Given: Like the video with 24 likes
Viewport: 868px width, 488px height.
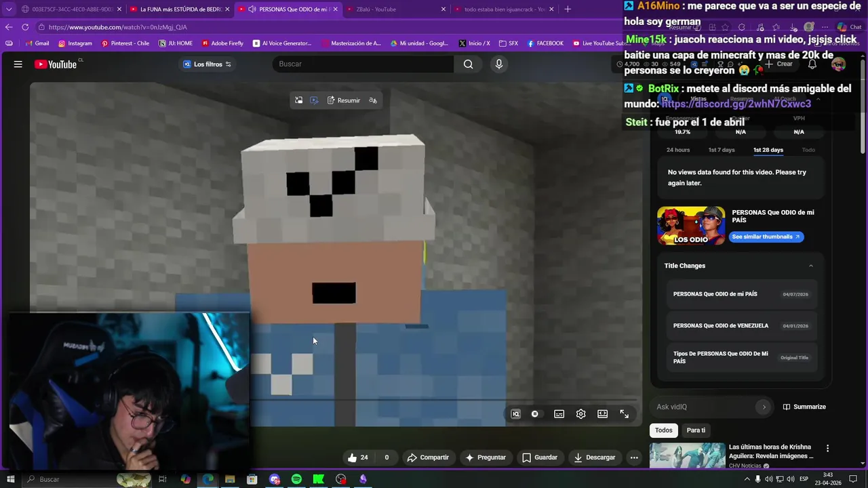Looking at the screenshot, I should (357, 457).
